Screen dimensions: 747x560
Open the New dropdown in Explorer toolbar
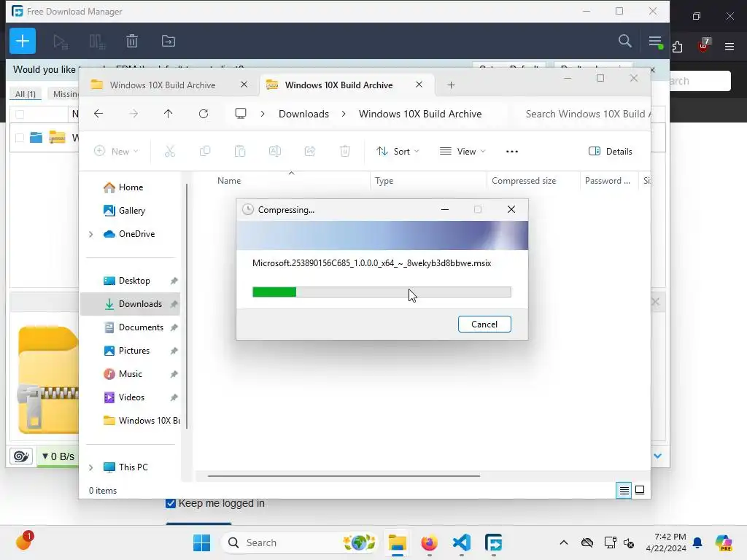(x=116, y=152)
